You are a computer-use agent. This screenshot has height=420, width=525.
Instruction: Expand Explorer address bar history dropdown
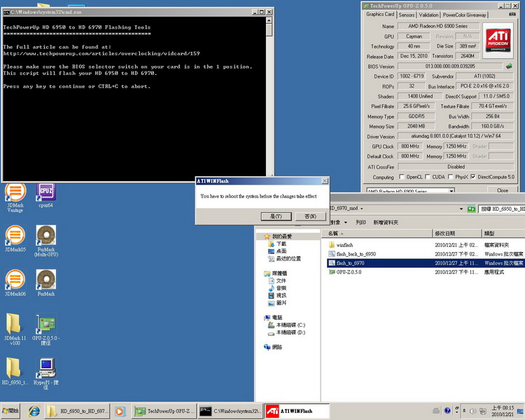point(461,209)
